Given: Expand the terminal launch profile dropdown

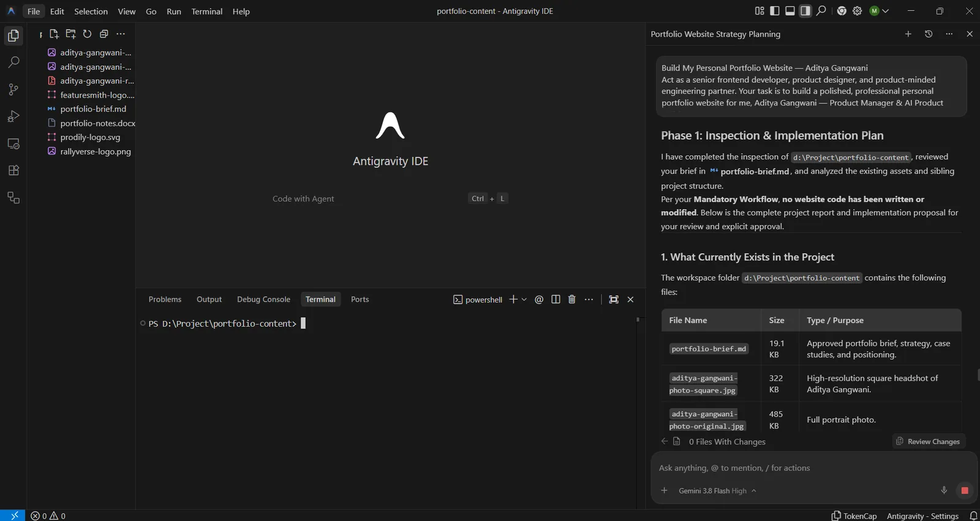Looking at the screenshot, I should coord(524,299).
